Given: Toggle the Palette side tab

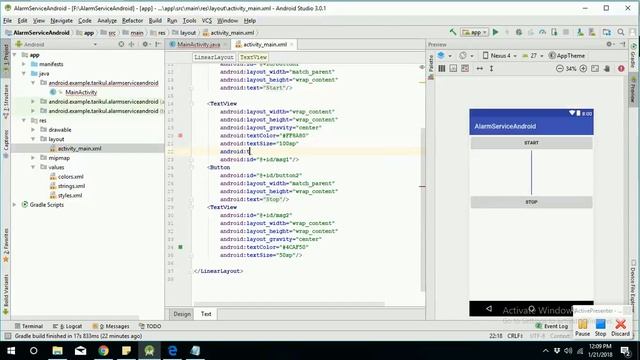Looking at the screenshot, I should 430,66.
